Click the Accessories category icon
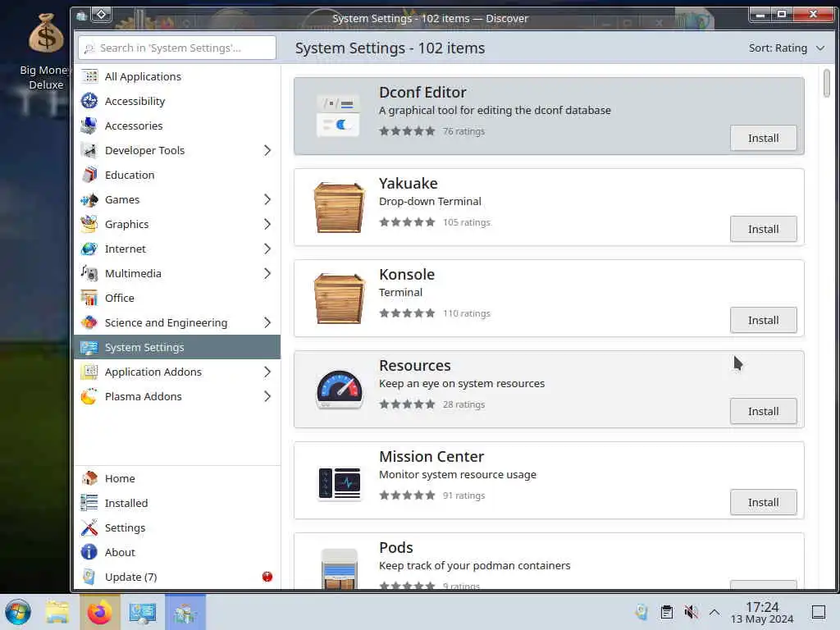 point(89,126)
